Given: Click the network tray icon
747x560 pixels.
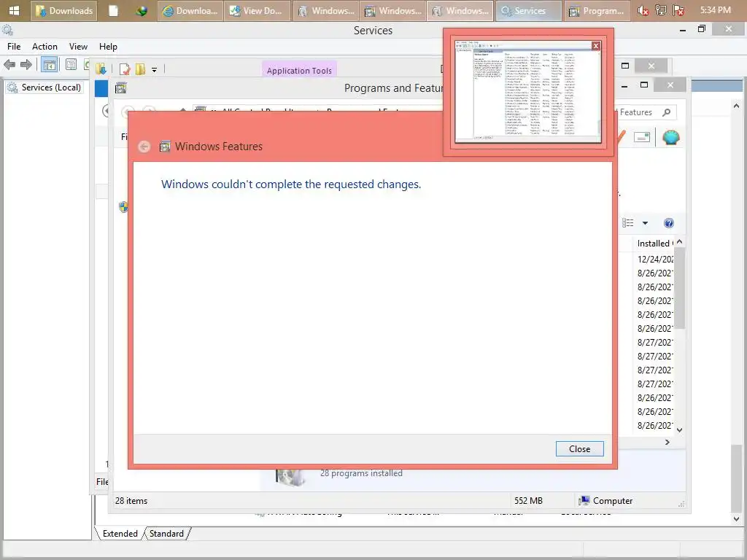Looking at the screenshot, I should (x=661, y=10).
